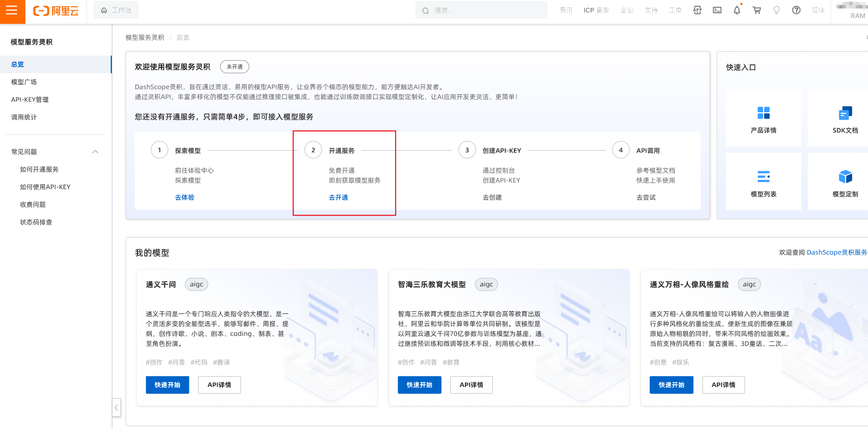Viewport: 868px width, 429px height.
Task: Collapse the 常见问题 section
Action: point(95,152)
